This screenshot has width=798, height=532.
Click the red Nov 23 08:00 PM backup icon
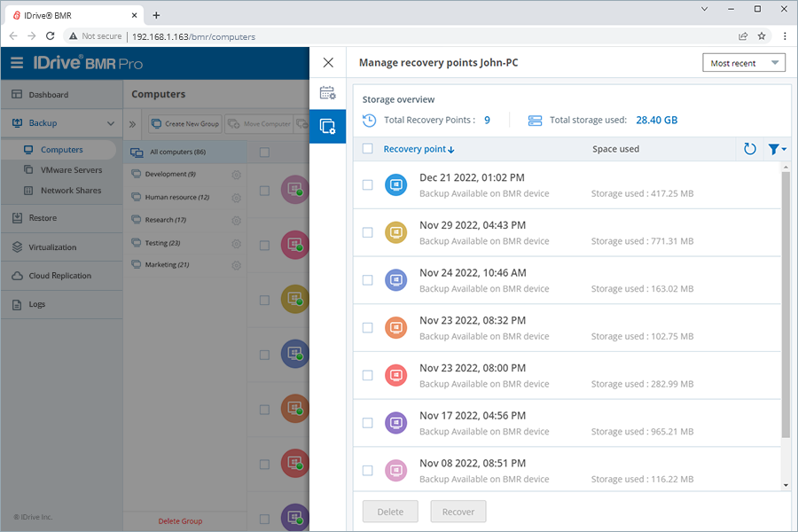point(395,375)
